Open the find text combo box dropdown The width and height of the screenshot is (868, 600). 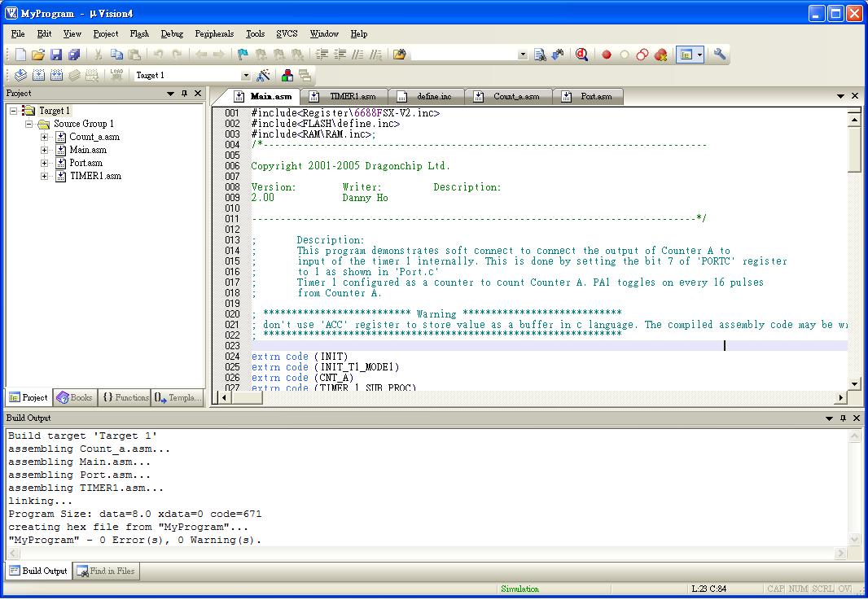point(523,55)
